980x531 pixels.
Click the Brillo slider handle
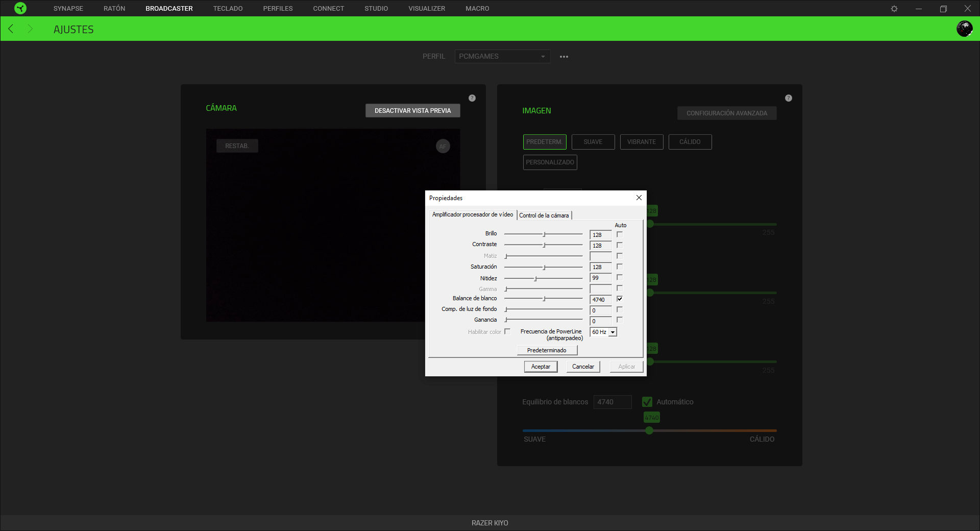(x=544, y=234)
